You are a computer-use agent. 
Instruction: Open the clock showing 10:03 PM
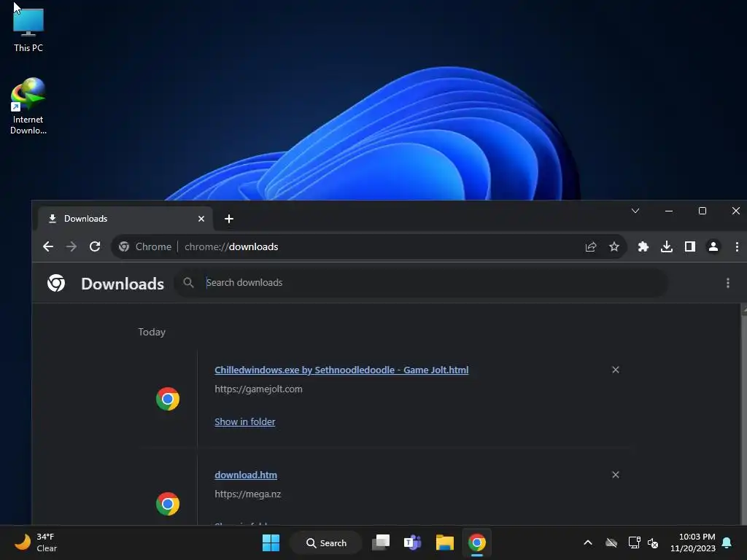693,542
